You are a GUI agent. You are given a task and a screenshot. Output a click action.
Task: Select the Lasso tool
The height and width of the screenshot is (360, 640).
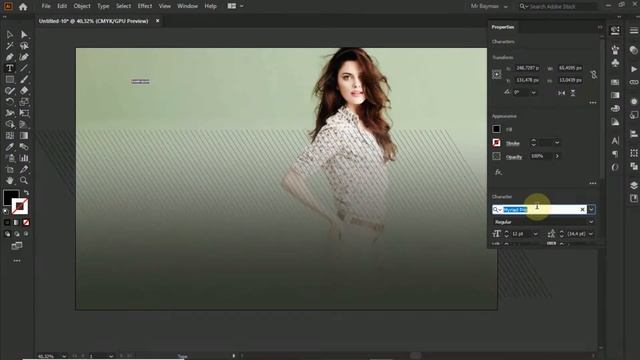24,46
